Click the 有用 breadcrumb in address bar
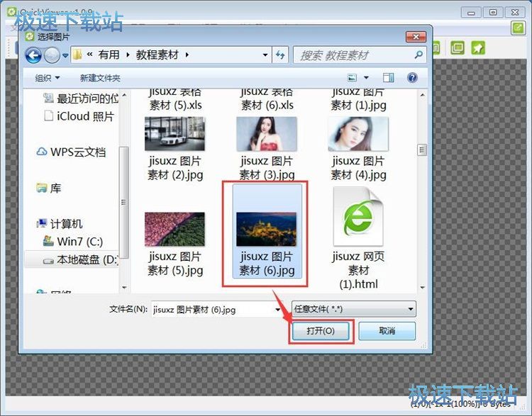532x416 pixels. 109,55
